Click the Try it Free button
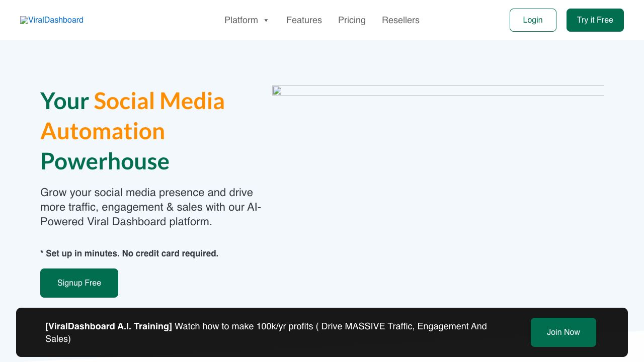This screenshot has width=644, height=362. pyautogui.click(x=595, y=20)
